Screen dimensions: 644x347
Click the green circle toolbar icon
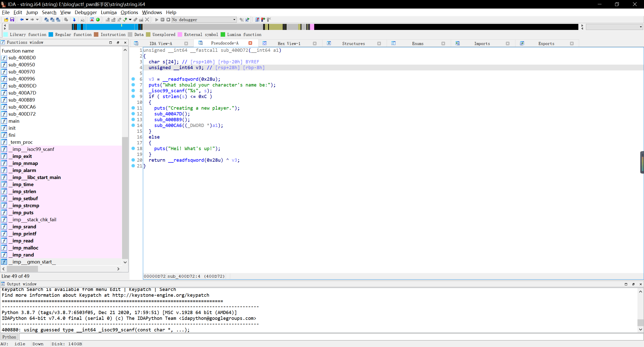pos(98,20)
